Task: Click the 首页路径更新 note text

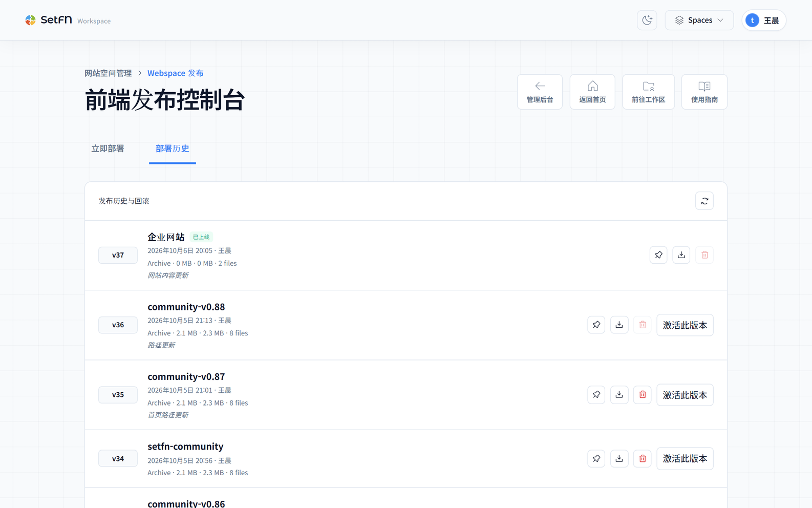Action: click(168, 415)
